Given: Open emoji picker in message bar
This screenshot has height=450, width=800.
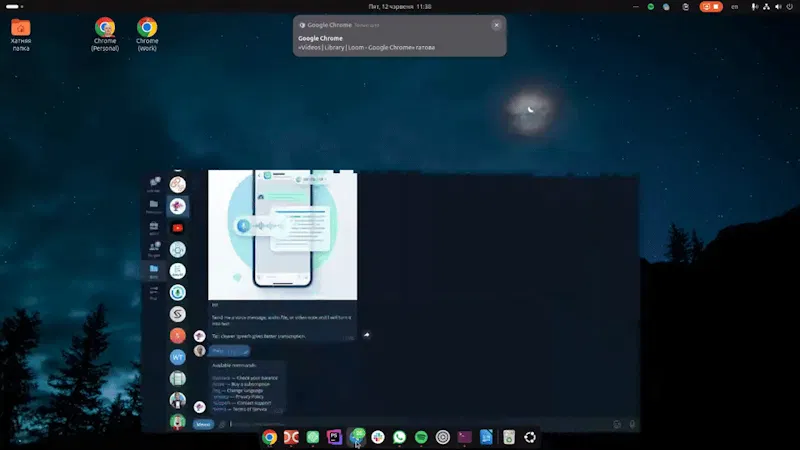Looking at the screenshot, I should click(x=617, y=424).
